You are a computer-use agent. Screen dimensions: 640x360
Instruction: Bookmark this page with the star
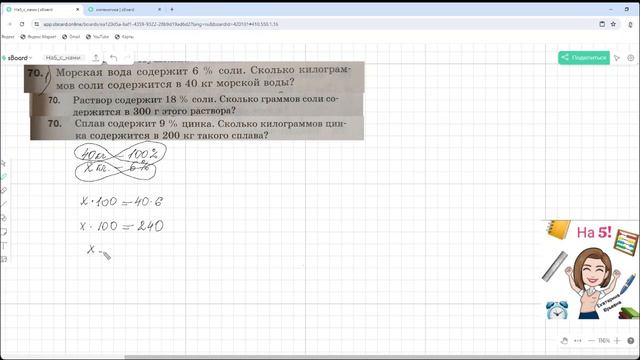613,24
